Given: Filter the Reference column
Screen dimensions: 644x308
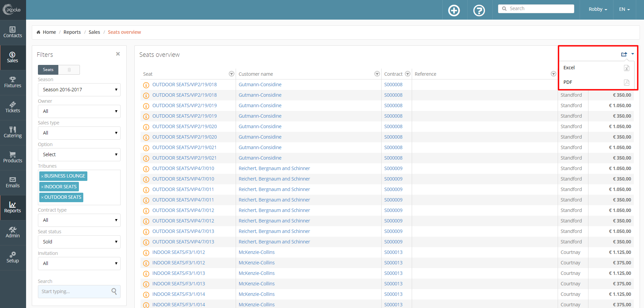Looking at the screenshot, I should pyautogui.click(x=554, y=74).
